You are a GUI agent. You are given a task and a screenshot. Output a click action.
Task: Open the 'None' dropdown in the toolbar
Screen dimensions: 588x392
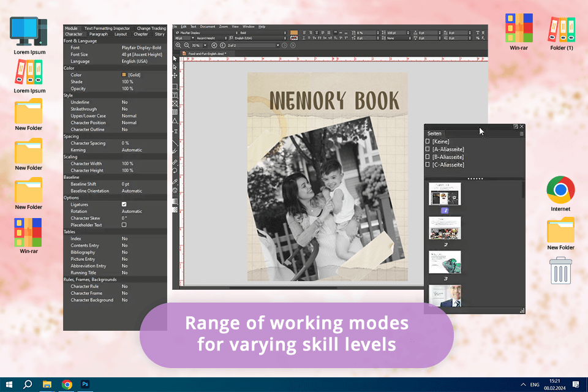[398, 38]
